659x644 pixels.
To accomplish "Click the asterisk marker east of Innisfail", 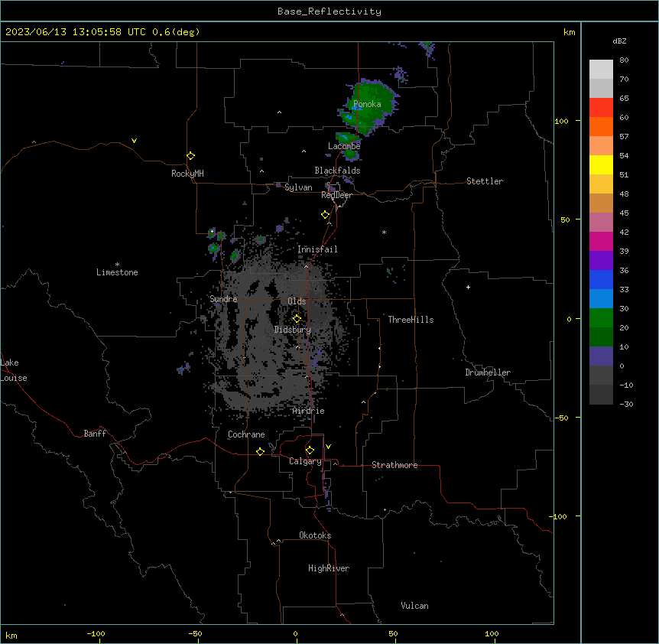I will 384,232.
